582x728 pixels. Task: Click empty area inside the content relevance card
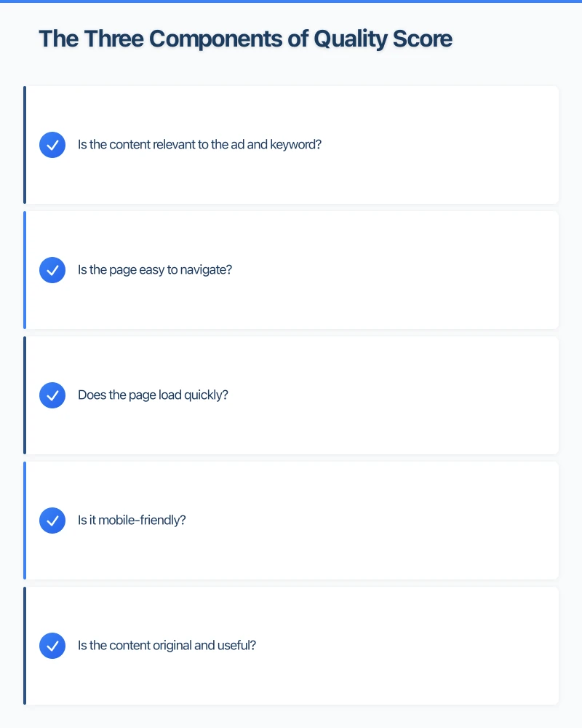point(436,175)
